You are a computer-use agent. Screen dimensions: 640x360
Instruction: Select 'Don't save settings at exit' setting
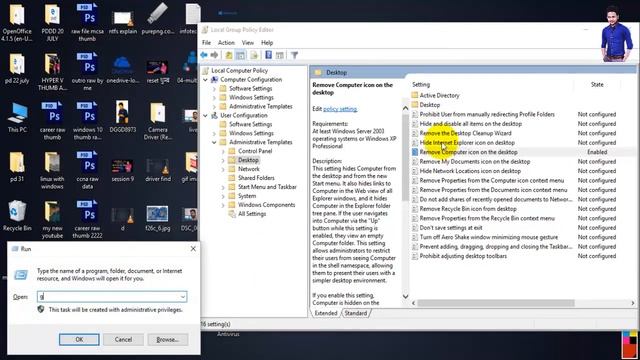[451, 228]
